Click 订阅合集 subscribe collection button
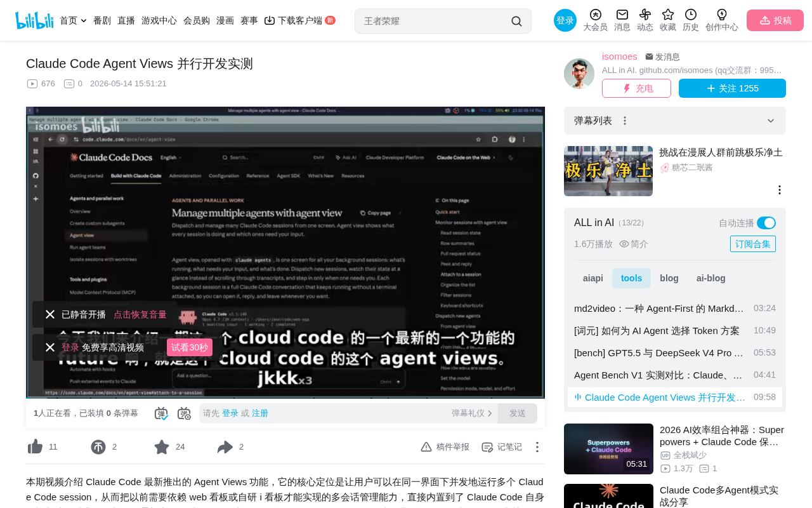812x508 pixels. 753,244
